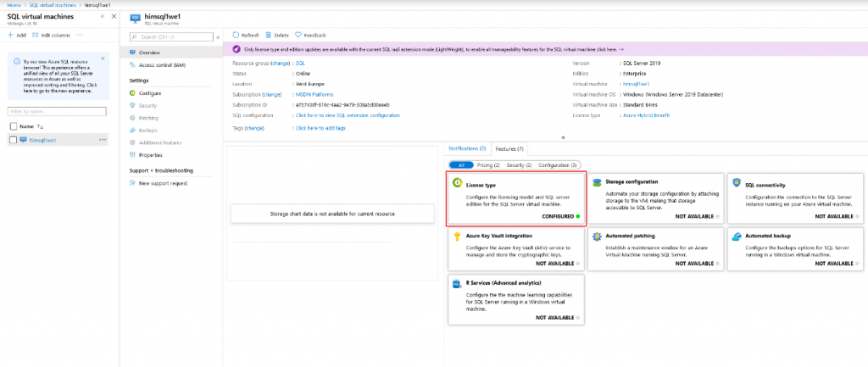This screenshot has height=367, width=868.
Task: Click the Patching gear icon in Settings
Action: tap(132, 118)
